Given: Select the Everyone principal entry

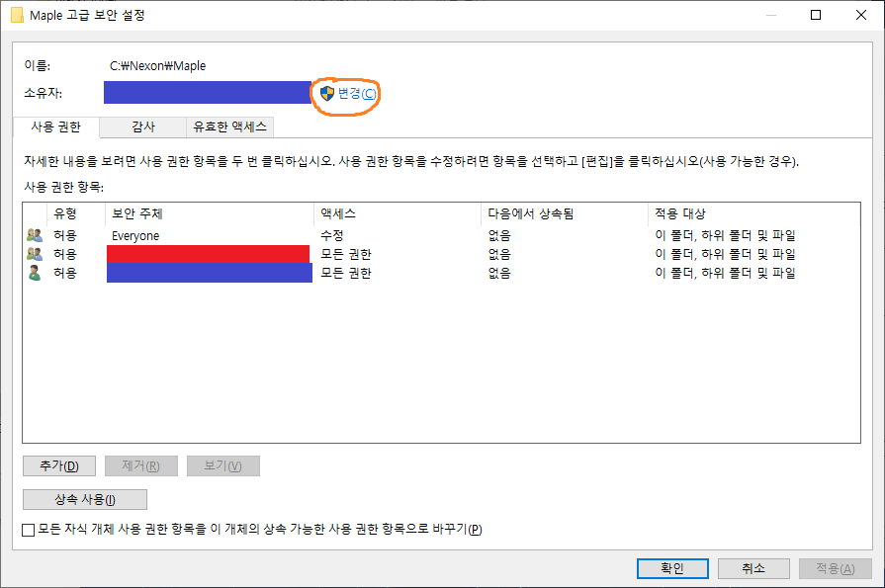Looking at the screenshot, I should coord(135,236).
